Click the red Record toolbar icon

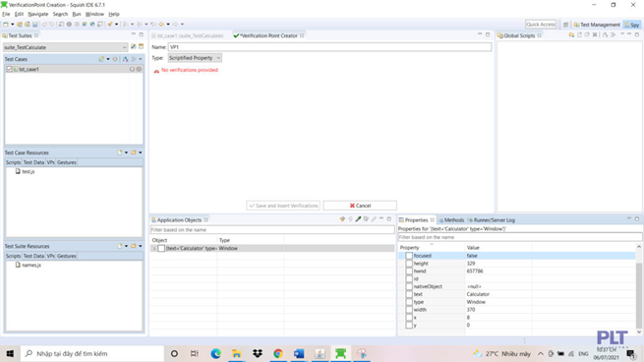coord(69,25)
